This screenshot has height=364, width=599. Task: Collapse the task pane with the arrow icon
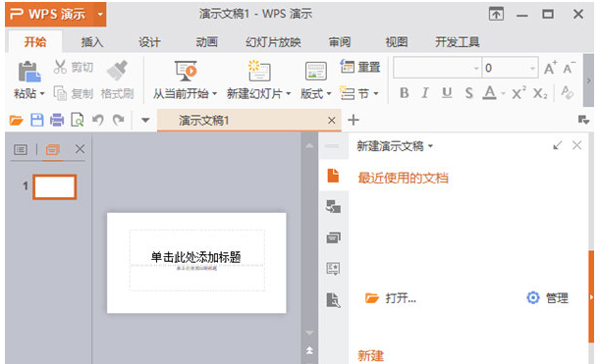(558, 145)
